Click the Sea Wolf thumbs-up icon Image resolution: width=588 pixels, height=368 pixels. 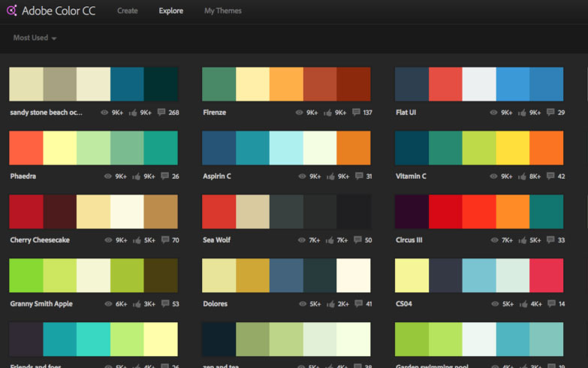(330, 240)
